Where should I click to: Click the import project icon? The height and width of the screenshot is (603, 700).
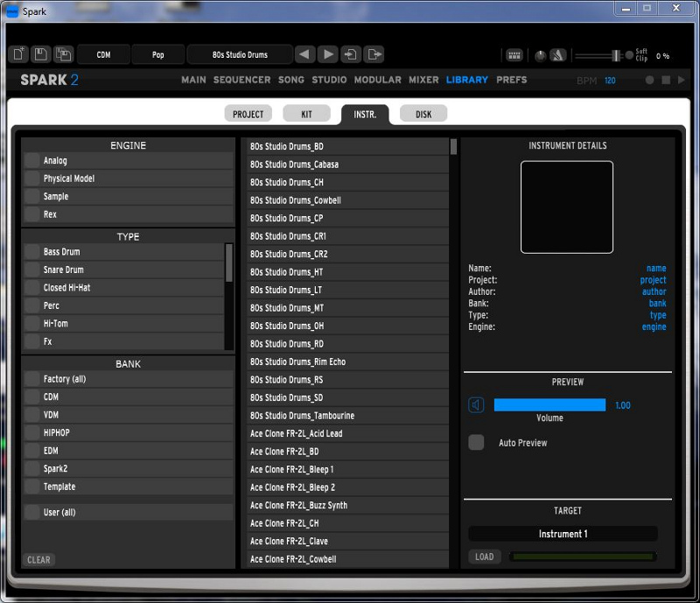(x=351, y=54)
